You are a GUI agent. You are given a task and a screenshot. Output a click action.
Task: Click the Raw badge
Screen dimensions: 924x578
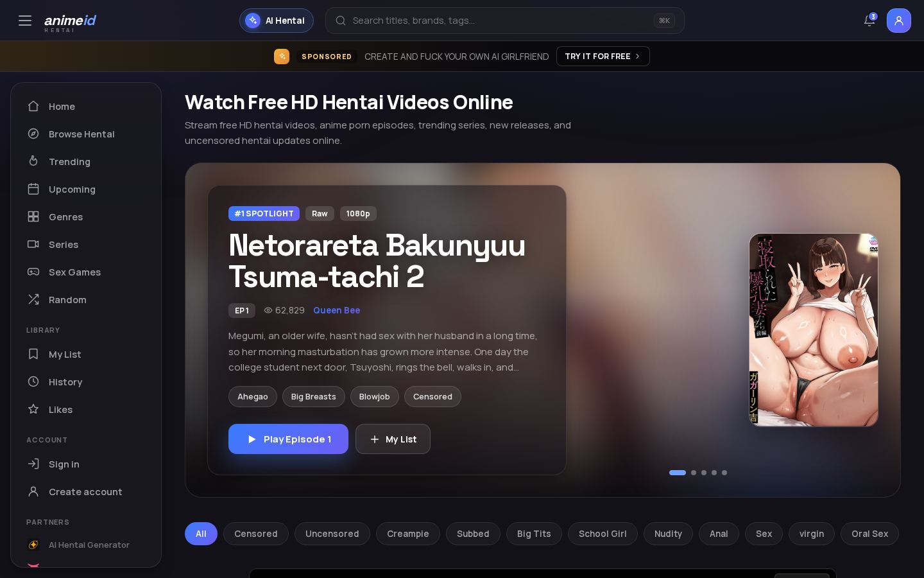tap(320, 214)
